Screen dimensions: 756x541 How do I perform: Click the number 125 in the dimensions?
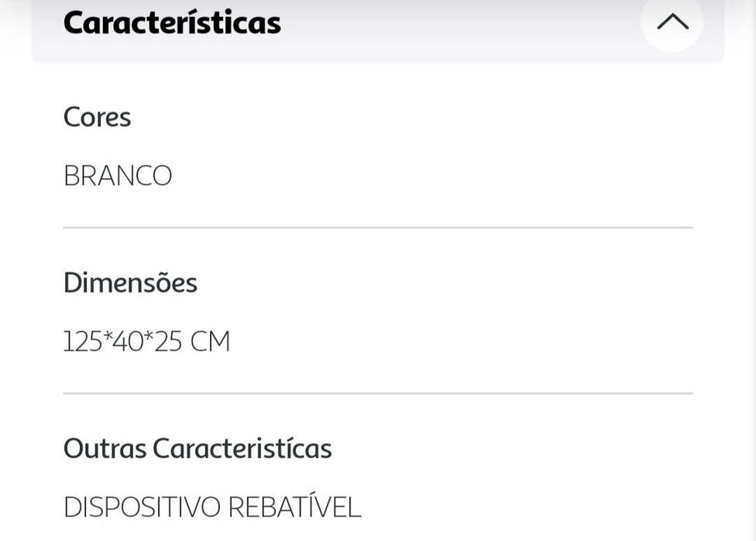[x=83, y=341]
